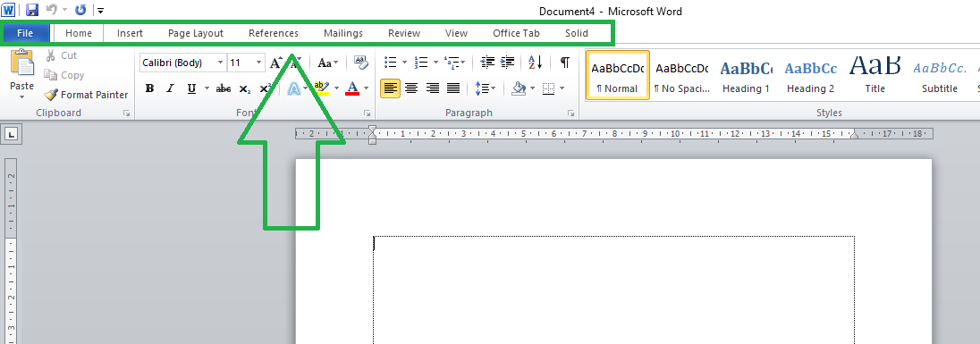The width and height of the screenshot is (980, 344).
Task: Open the Paste options dropdown arrow
Action: (21, 96)
